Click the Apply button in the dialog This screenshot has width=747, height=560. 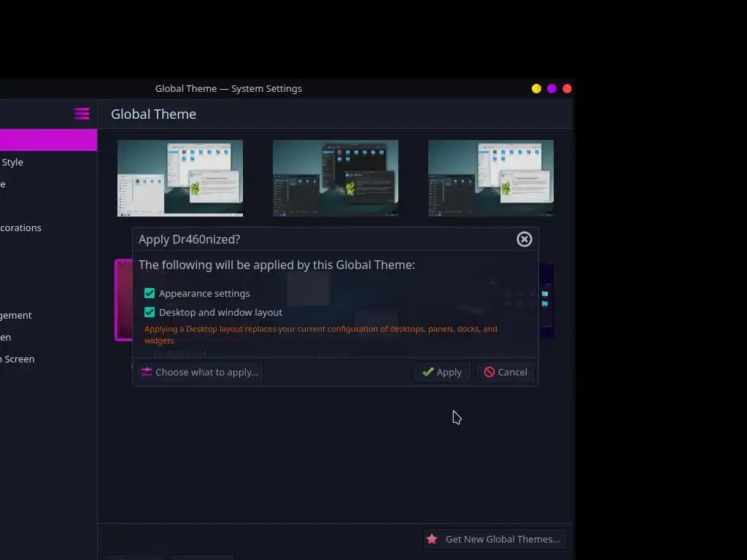(x=441, y=372)
